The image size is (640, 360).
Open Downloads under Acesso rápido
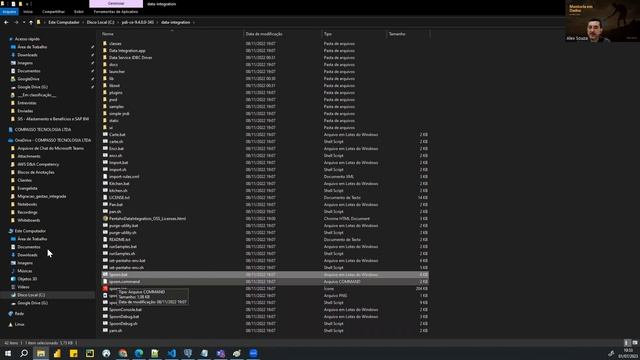coord(27,55)
